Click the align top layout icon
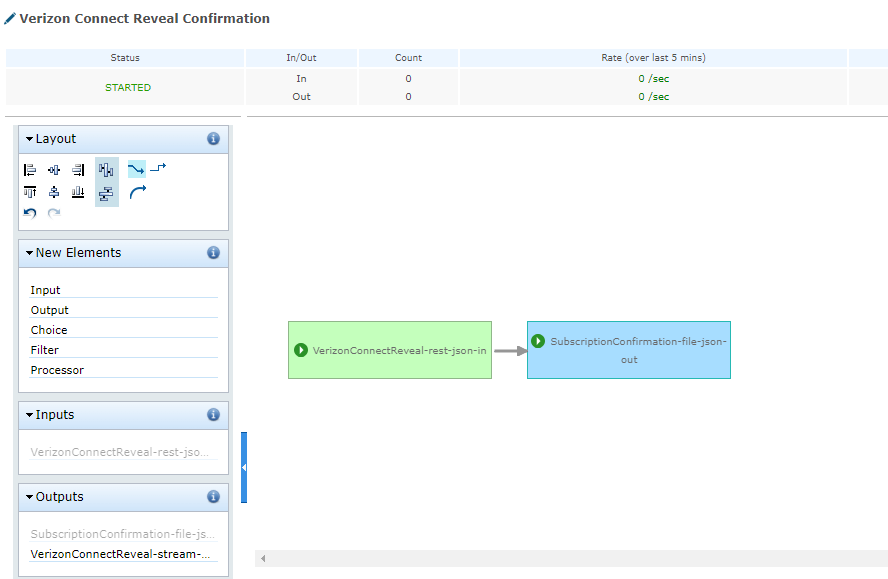 click(30, 192)
